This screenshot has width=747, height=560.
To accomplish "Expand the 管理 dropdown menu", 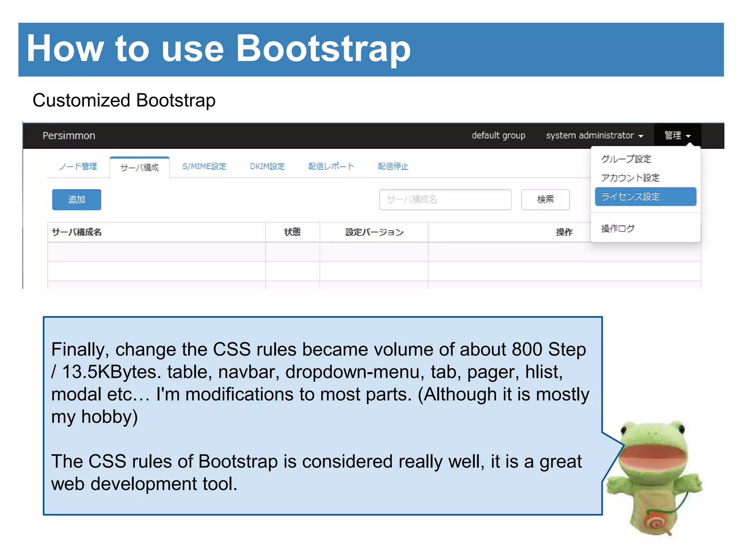I will coord(677,136).
